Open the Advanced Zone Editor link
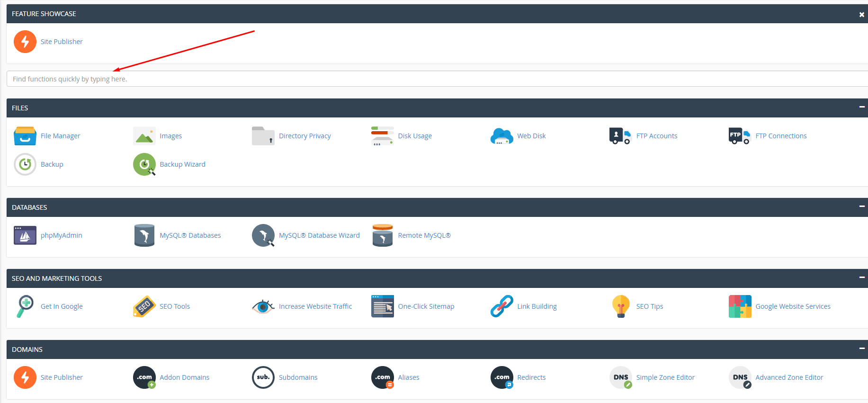The width and height of the screenshot is (868, 403). pyautogui.click(x=789, y=377)
